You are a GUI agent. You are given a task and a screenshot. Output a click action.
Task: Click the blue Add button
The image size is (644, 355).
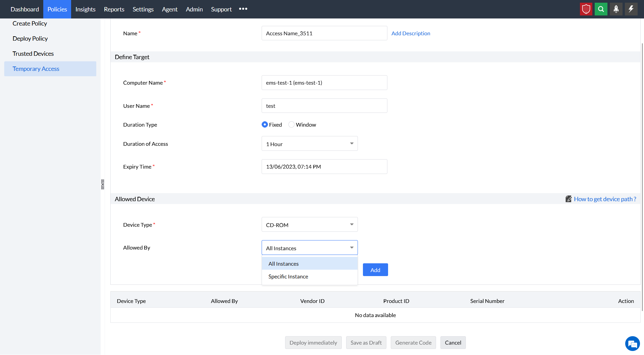pyautogui.click(x=375, y=270)
